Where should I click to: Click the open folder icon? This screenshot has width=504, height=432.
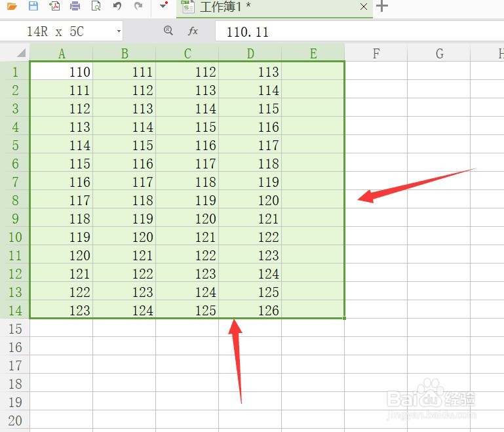coord(12,6)
